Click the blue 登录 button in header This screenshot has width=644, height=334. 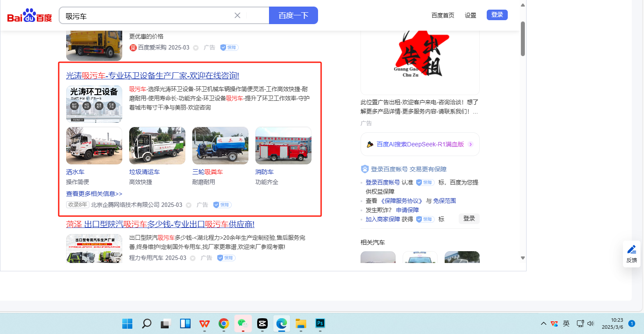pyautogui.click(x=497, y=15)
